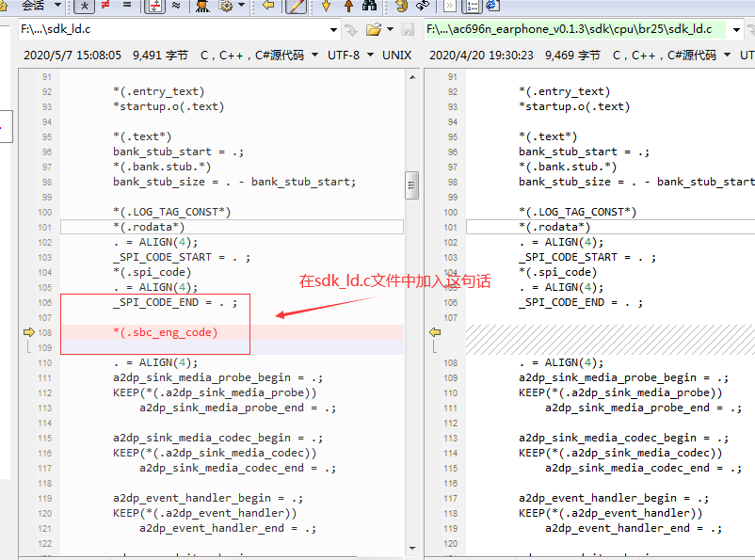Click the swap sides icon
755x560 pixels.
pyautogui.click(x=423, y=6)
